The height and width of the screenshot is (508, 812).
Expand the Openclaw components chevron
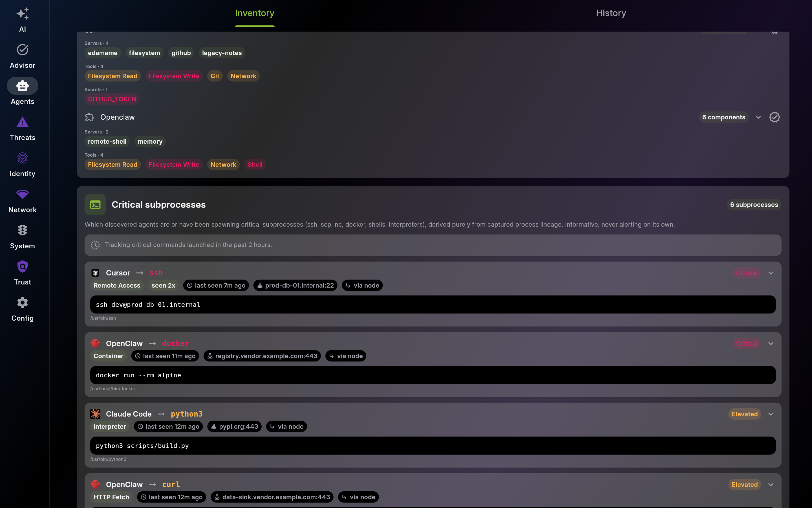coord(758,117)
